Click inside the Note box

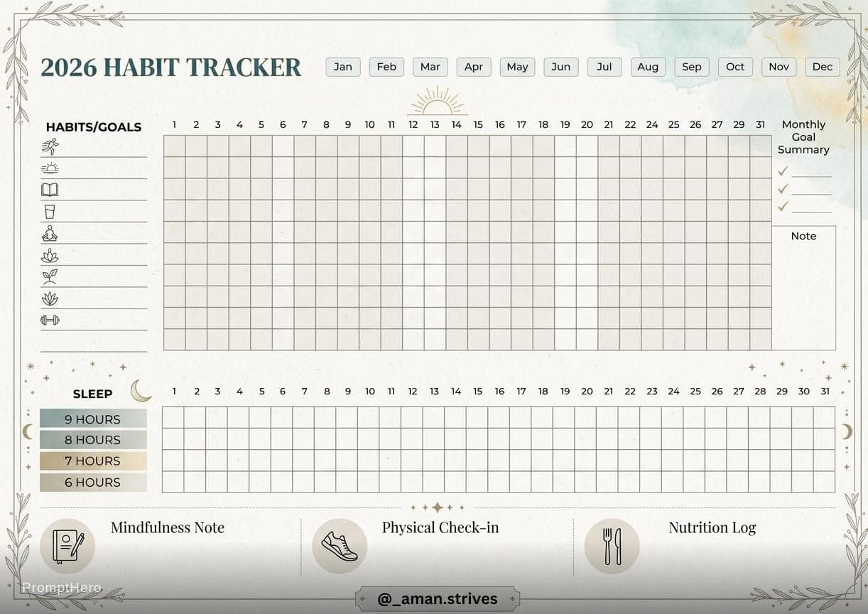point(803,288)
